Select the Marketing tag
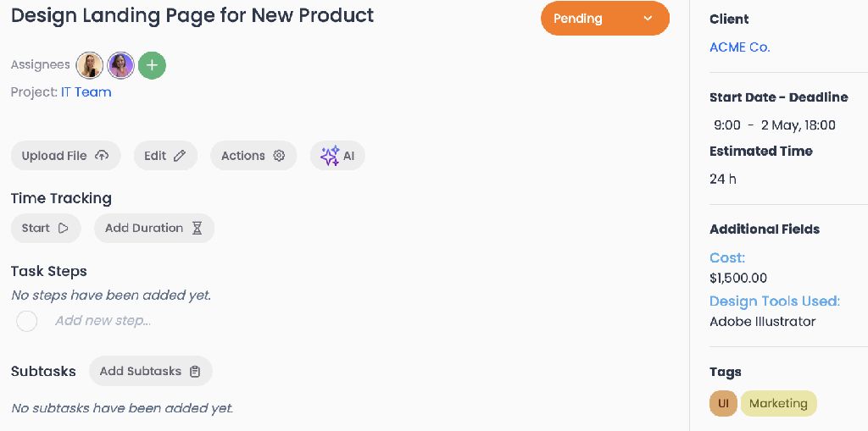 pyautogui.click(x=778, y=404)
